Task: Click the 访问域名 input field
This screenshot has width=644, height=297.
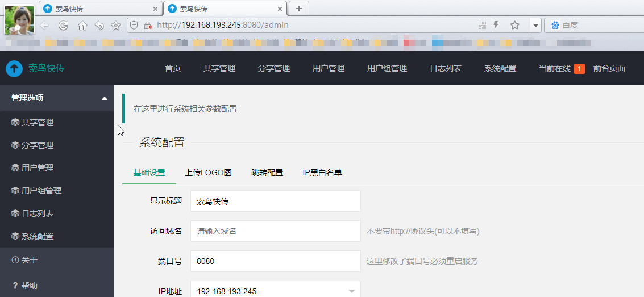Action: [x=275, y=231]
